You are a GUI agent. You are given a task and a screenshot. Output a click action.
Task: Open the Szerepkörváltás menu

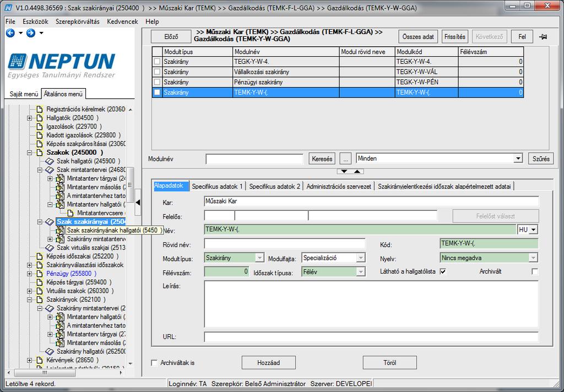point(78,21)
